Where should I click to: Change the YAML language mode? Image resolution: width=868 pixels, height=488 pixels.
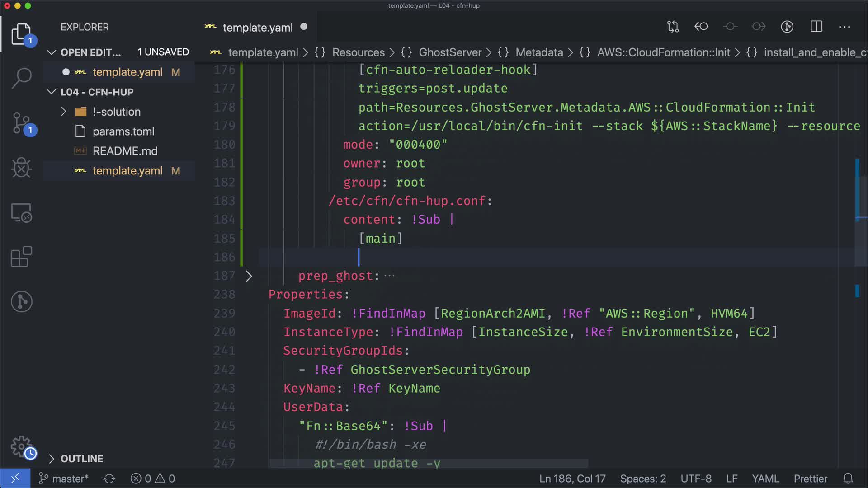click(765, 479)
